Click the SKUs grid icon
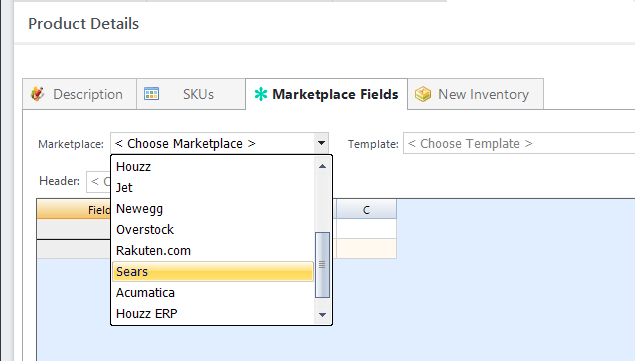Image resolution: width=635 pixels, height=361 pixels. pos(151,94)
